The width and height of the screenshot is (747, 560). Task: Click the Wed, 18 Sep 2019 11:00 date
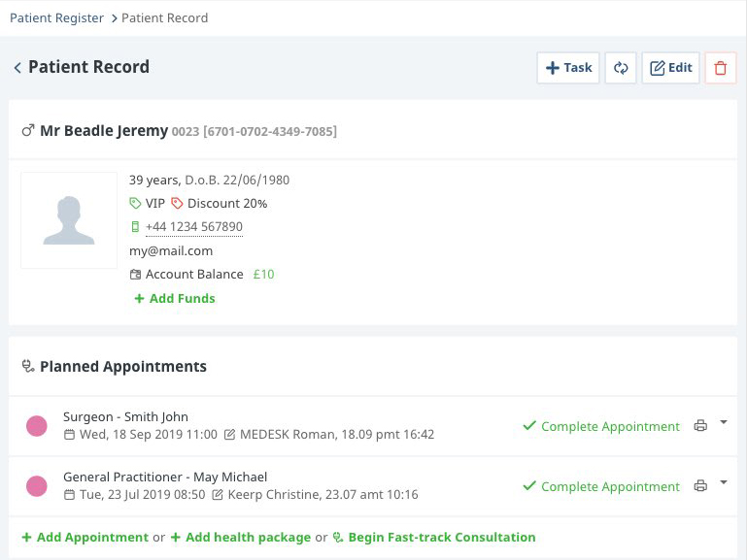coord(149,435)
